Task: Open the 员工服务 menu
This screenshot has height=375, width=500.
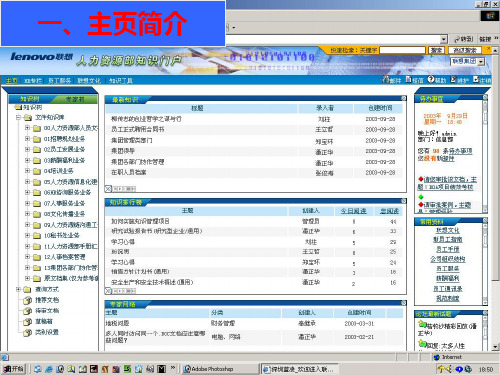Action: click(60, 81)
